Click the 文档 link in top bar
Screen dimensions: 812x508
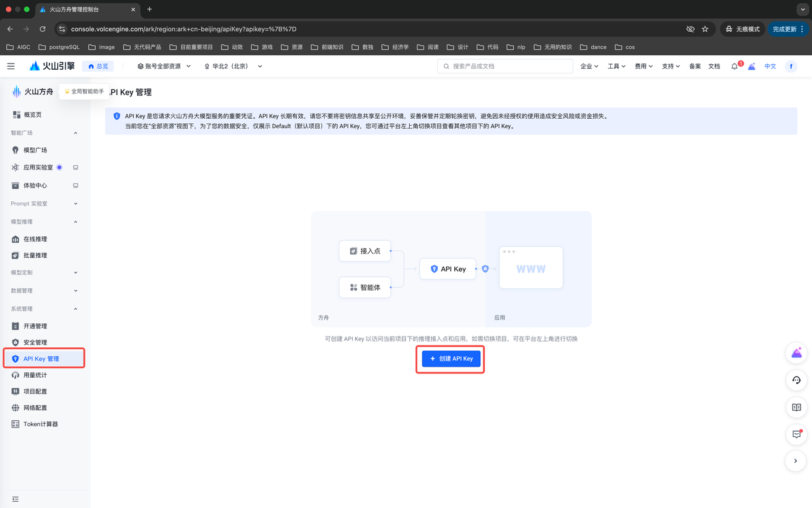click(x=714, y=66)
